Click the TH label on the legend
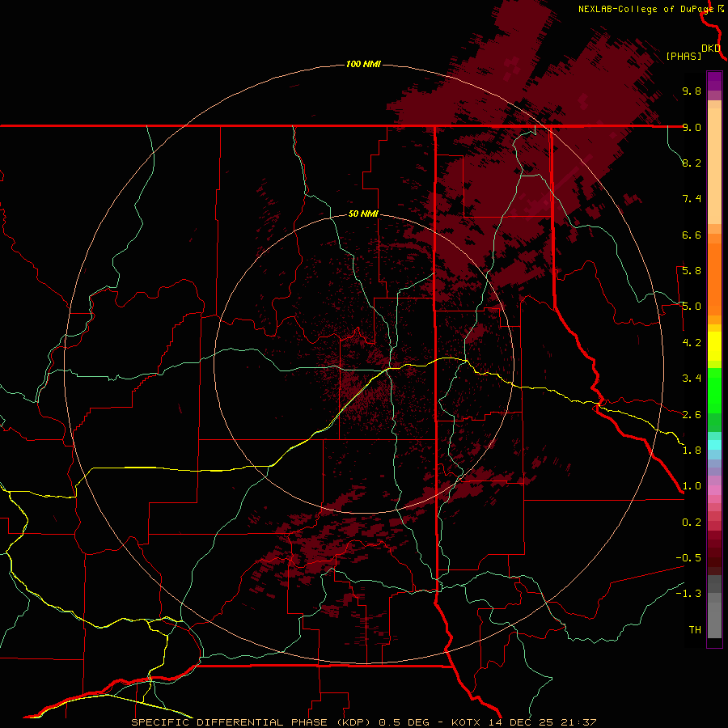Image resolution: width=728 pixels, height=728 pixels. pyautogui.click(x=695, y=630)
